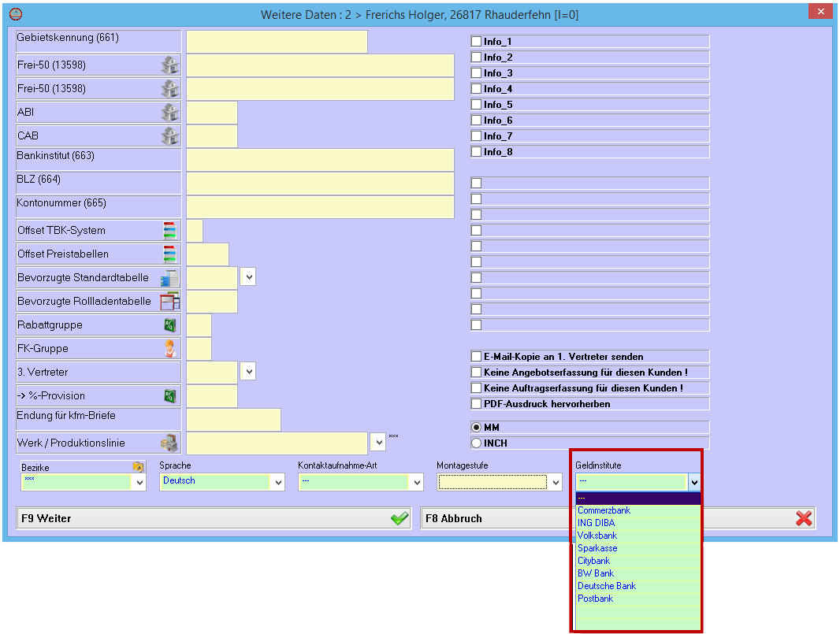This screenshot has width=840, height=634.
Task: Enable the Info_1 checkbox
Action: click(x=476, y=41)
